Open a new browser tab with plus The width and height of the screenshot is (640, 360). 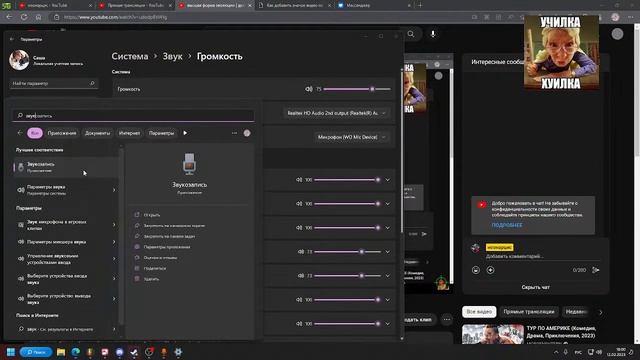tap(420, 5)
